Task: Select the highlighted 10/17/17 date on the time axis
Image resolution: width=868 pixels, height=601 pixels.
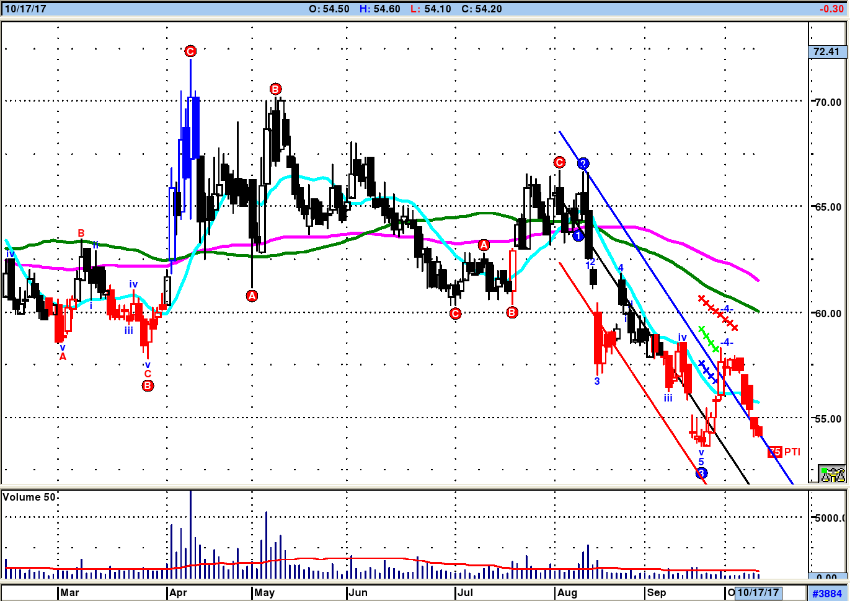Action: tap(758, 593)
